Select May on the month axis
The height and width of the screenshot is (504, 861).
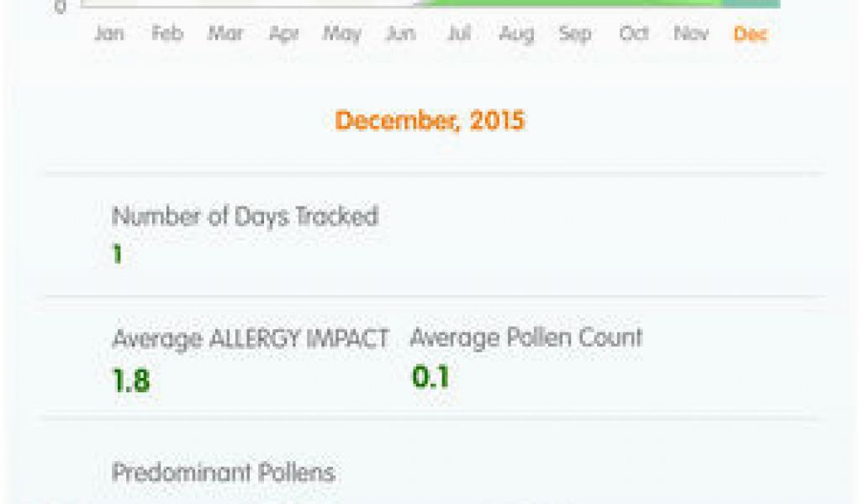point(342,34)
